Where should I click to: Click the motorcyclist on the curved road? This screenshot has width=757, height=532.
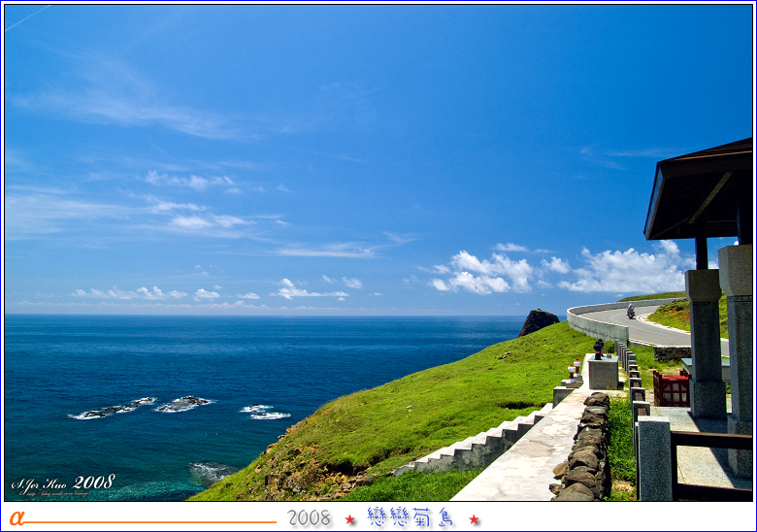click(630, 311)
